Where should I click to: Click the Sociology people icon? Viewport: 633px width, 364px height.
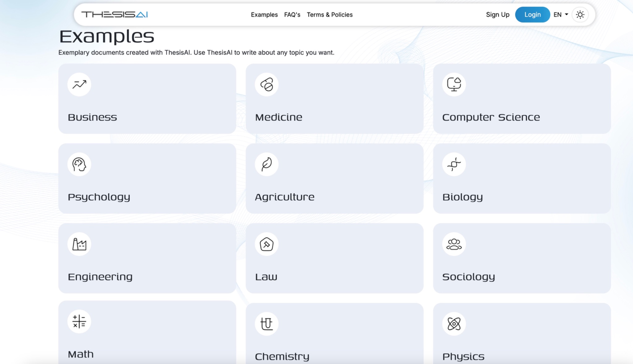(x=454, y=244)
